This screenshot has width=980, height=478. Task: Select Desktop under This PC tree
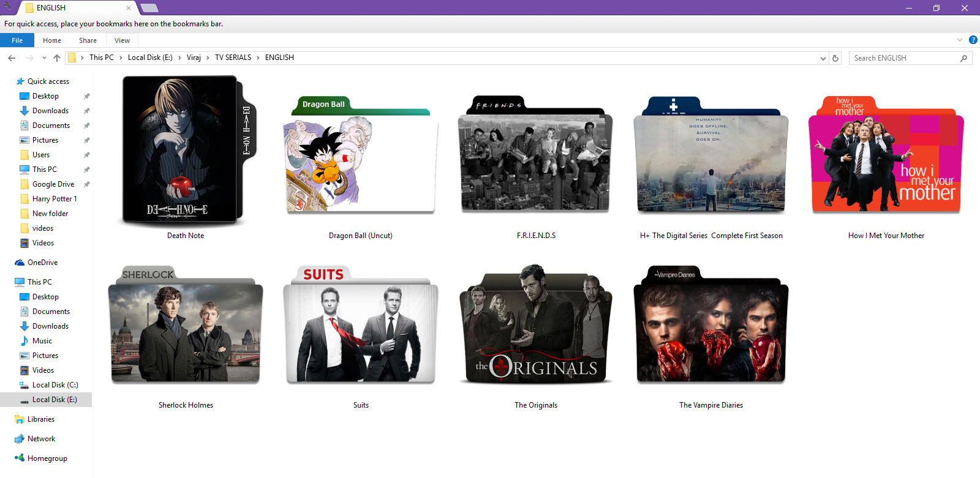point(45,297)
